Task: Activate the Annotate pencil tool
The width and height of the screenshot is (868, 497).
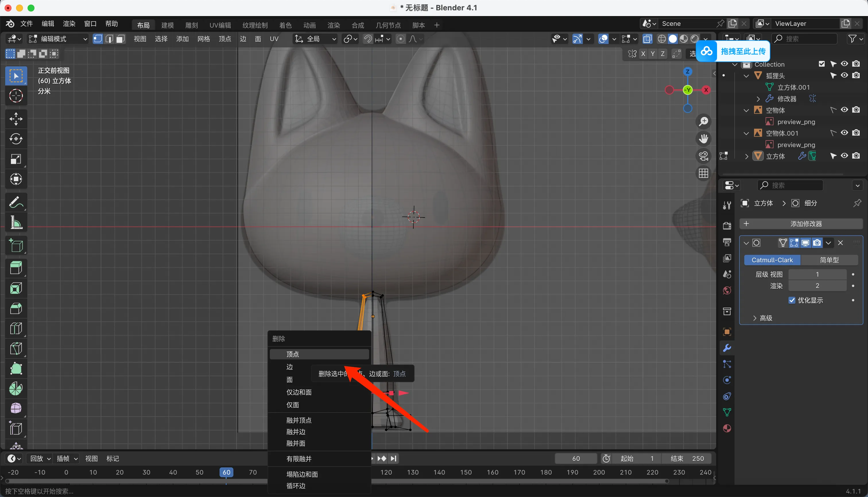Action: 16,203
